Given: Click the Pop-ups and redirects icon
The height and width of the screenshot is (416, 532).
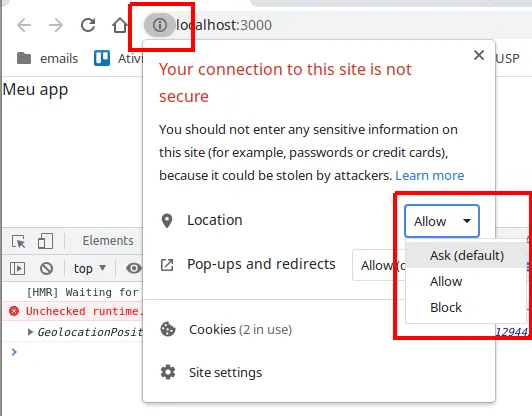Looking at the screenshot, I should click(167, 265).
